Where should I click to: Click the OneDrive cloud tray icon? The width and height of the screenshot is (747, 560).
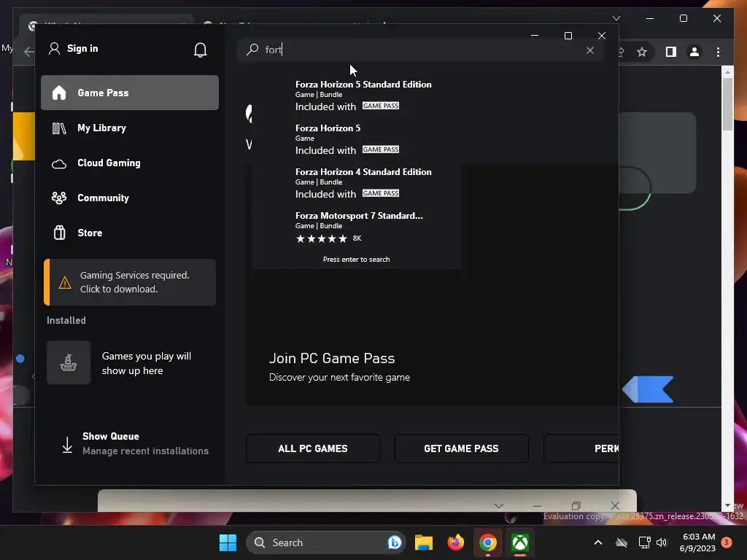[x=622, y=542]
